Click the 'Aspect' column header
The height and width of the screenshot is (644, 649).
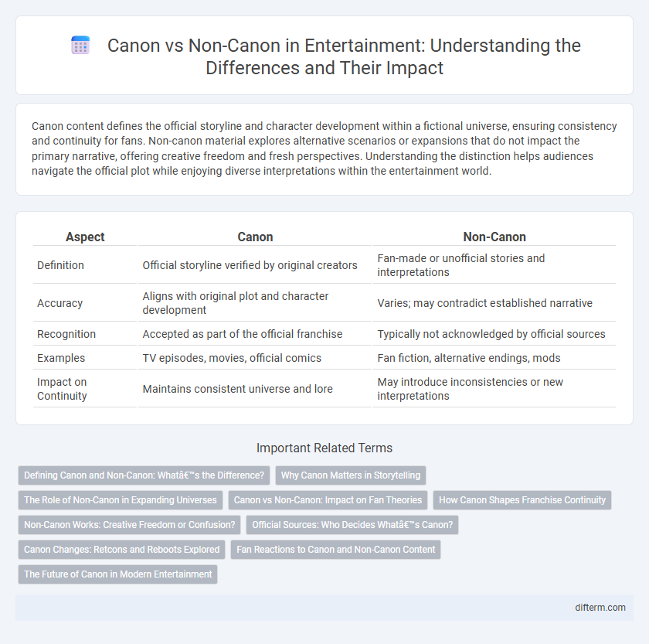point(85,237)
